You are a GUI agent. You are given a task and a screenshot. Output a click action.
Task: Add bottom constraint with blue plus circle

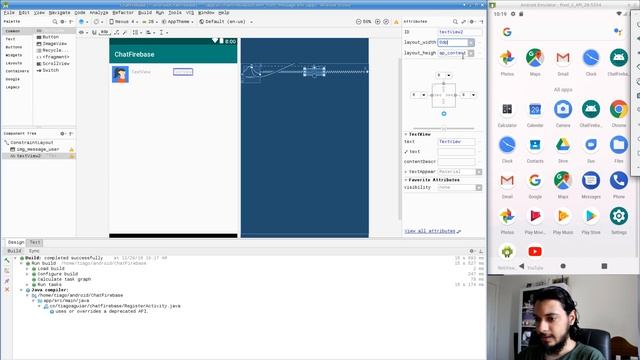point(444,114)
